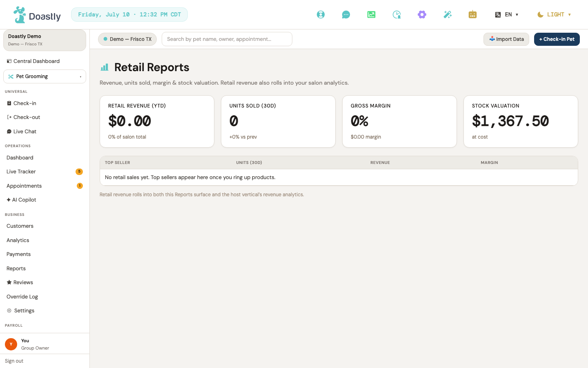Open the You Group Owner profile
Screen dimensions: 588x368
(45, 344)
